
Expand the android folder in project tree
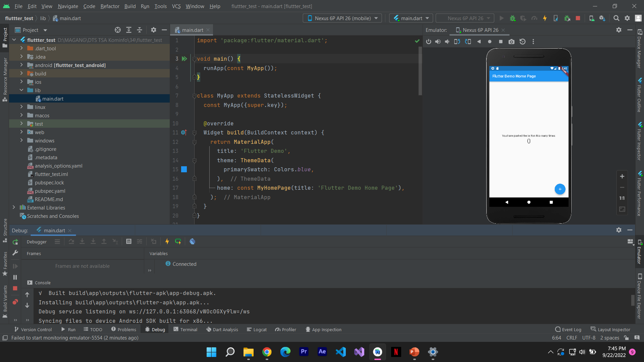[21, 65]
